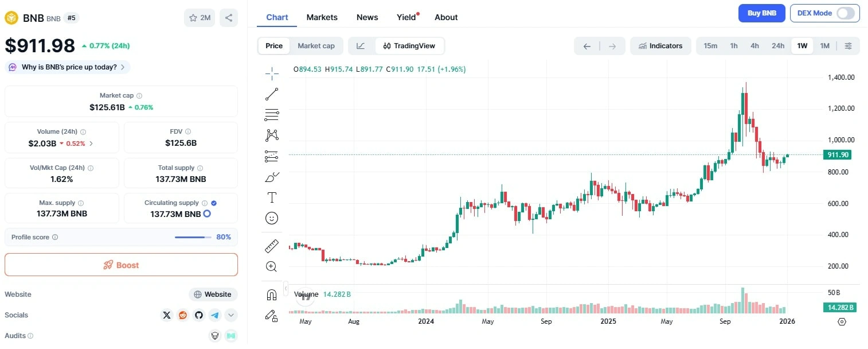Image resolution: width=868 pixels, height=349 pixels.
Task: Set chart interval to 15m
Action: click(x=710, y=46)
